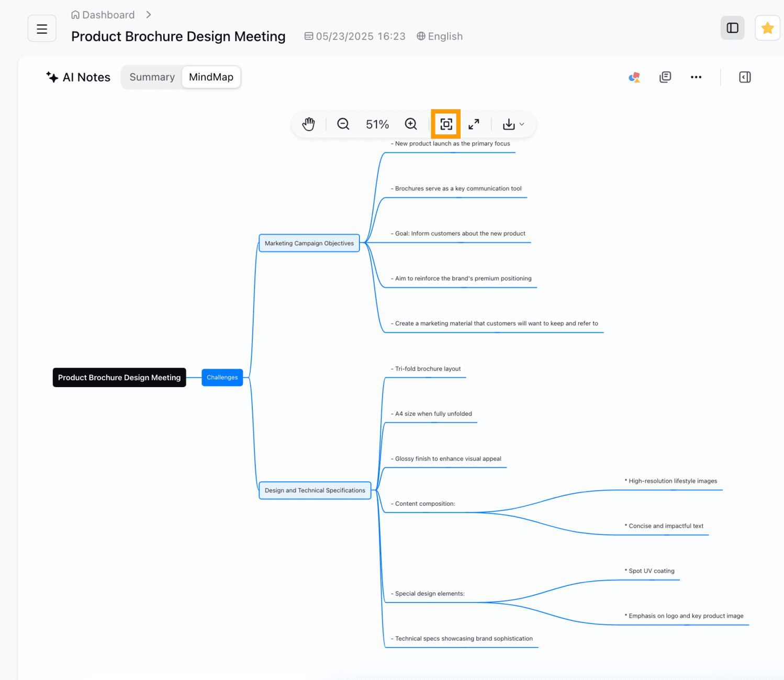This screenshot has width=784, height=680.
Task: Select the MindMap tab
Action: (x=211, y=77)
